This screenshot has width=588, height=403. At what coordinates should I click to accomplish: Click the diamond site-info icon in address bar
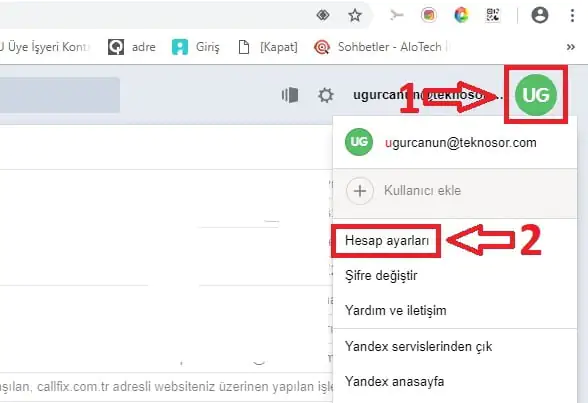coord(323,15)
